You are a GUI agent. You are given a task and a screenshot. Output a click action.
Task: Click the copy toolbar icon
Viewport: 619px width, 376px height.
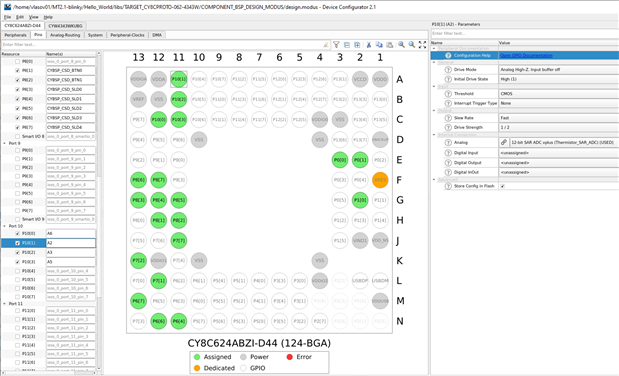pyautogui.click(x=379, y=45)
